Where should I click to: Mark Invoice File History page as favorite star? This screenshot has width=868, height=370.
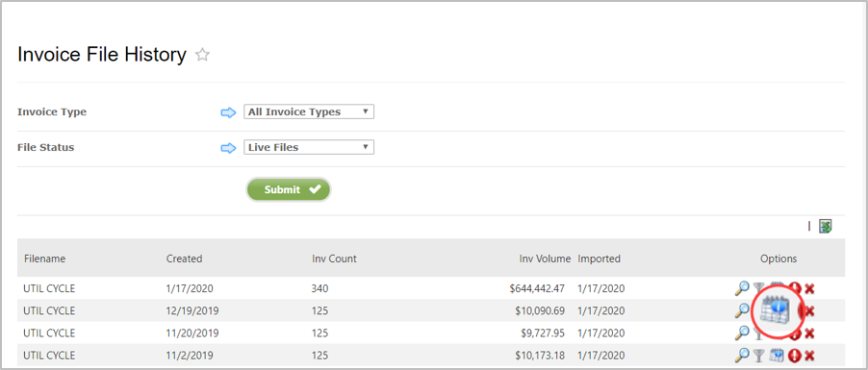[203, 55]
